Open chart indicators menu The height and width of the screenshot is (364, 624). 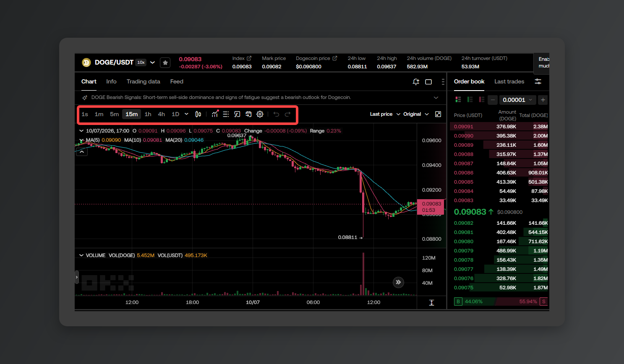coord(215,114)
